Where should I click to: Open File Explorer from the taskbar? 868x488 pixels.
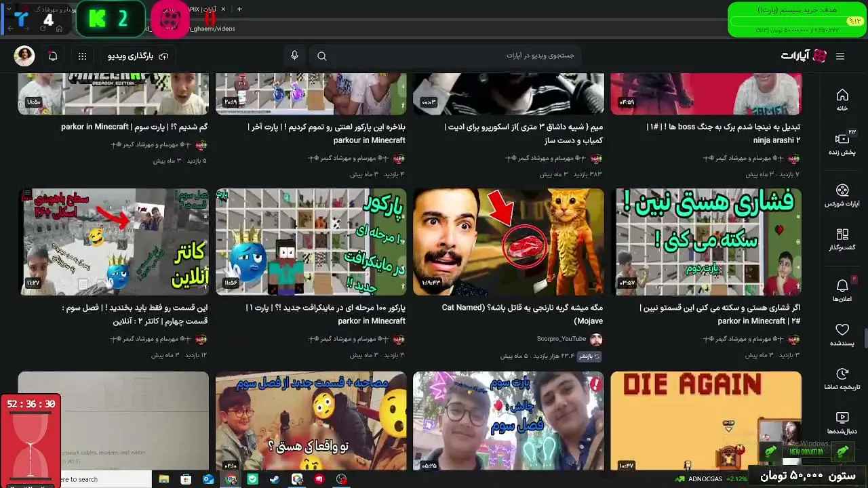pyautogui.click(x=164, y=479)
